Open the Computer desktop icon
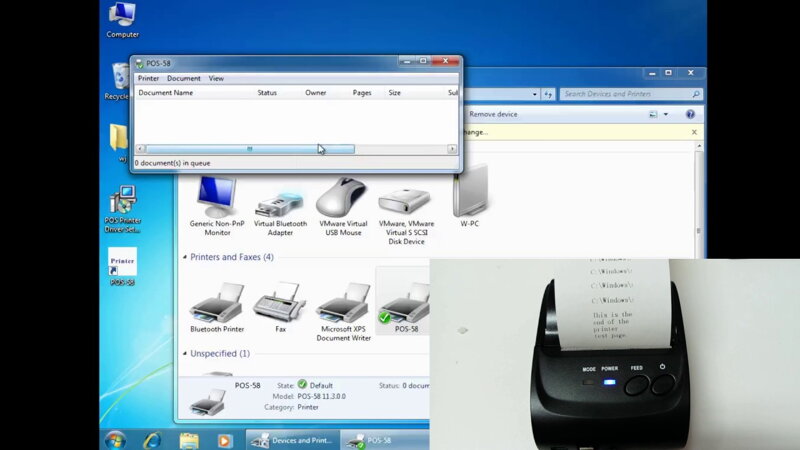 coord(122,20)
